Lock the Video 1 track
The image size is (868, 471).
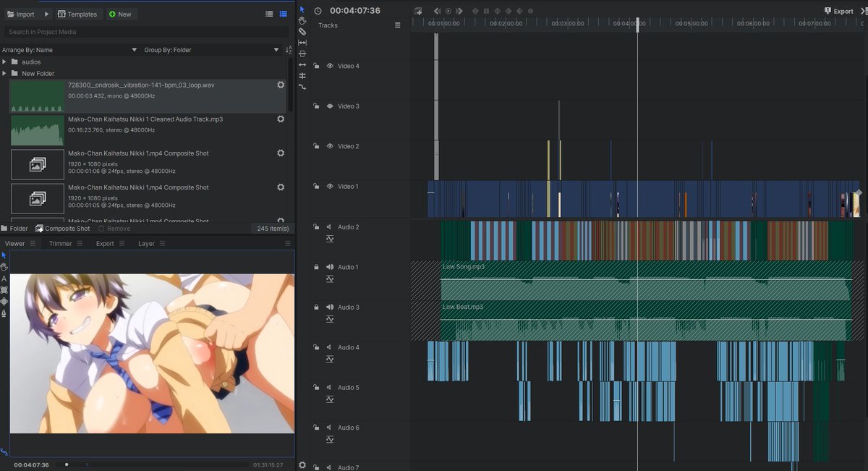click(316, 187)
